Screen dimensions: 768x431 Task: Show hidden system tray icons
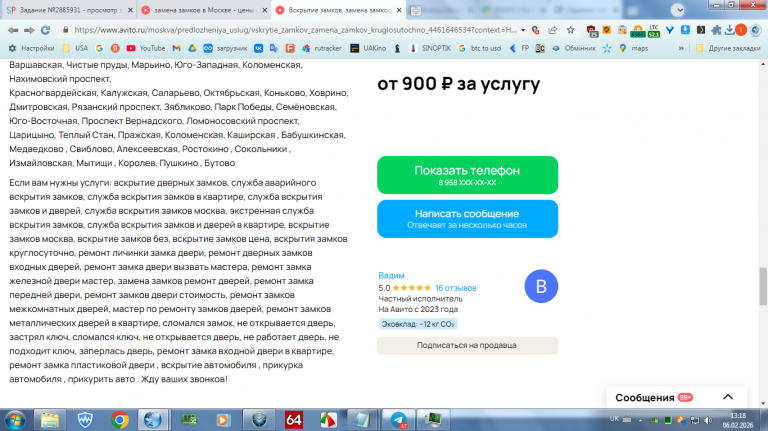tap(640, 420)
